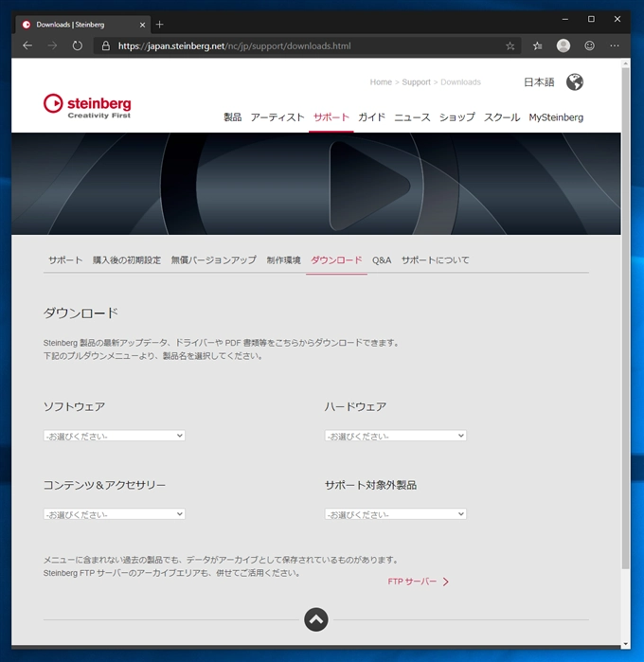Open the ショップ menu

(456, 116)
